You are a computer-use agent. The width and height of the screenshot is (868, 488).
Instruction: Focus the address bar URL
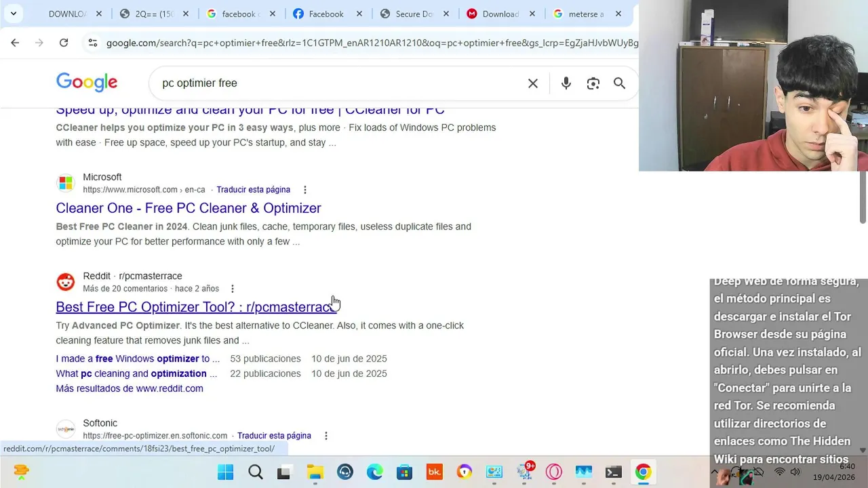[x=372, y=43]
